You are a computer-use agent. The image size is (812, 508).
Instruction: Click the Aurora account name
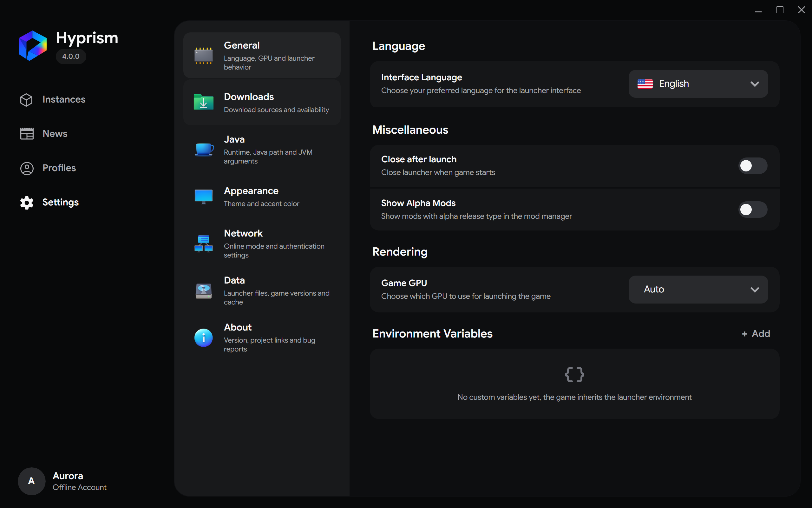coord(68,476)
